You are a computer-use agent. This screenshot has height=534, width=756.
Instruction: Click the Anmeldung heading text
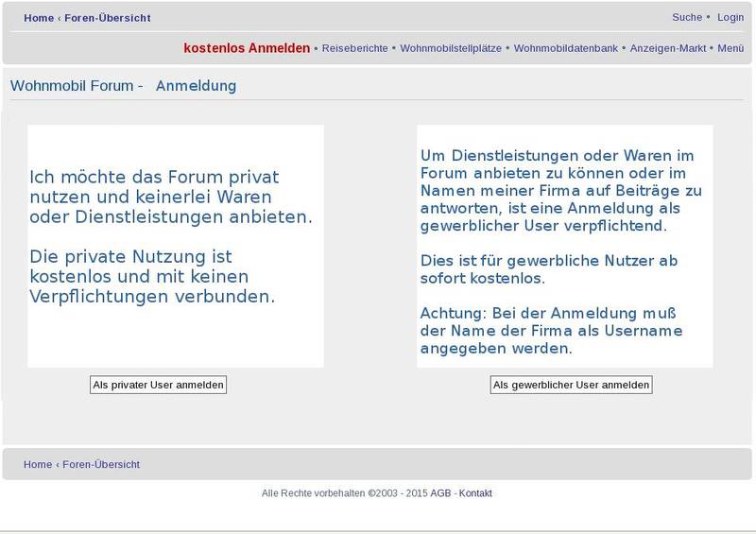[197, 86]
